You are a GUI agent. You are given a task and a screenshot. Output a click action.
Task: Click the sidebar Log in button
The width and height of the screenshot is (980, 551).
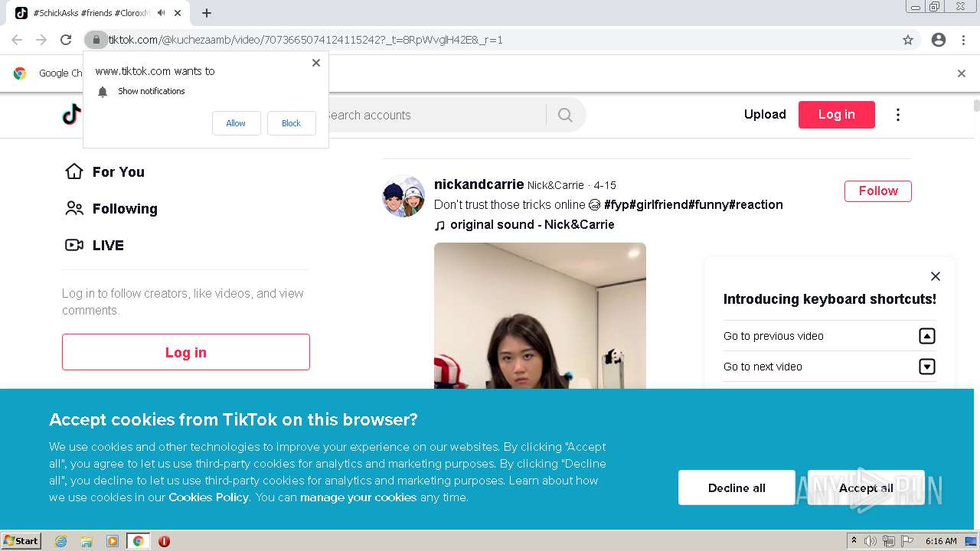(x=186, y=352)
